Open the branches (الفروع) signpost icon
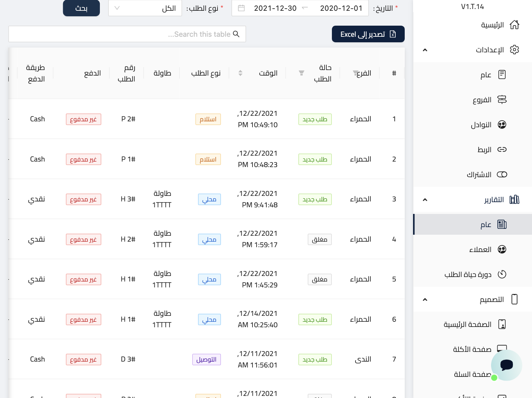 502,100
